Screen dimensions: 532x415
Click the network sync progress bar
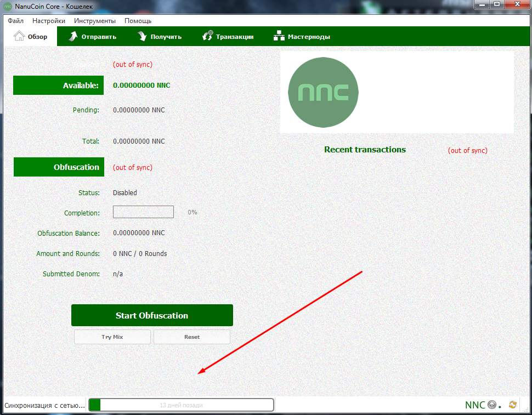pyautogui.click(x=181, y=405)
